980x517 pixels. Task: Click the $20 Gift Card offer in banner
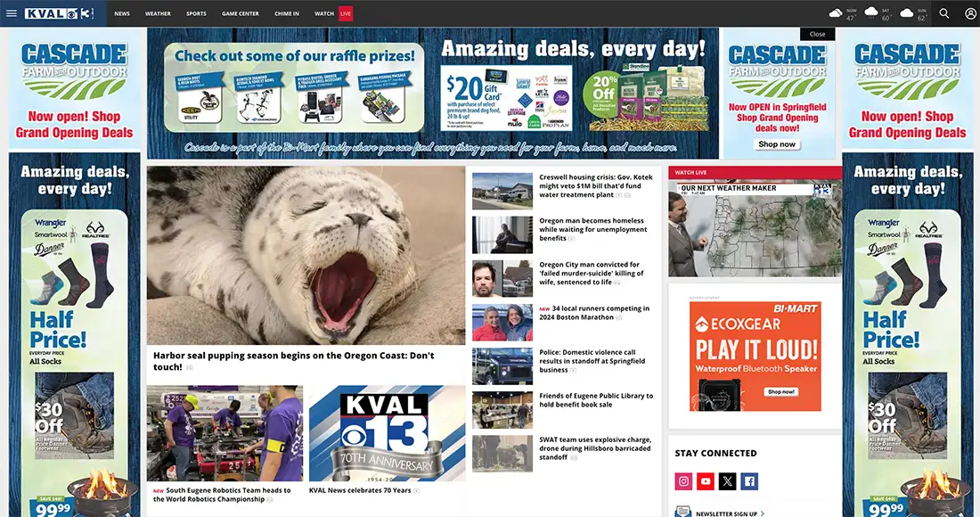click(x=506, y=98)
